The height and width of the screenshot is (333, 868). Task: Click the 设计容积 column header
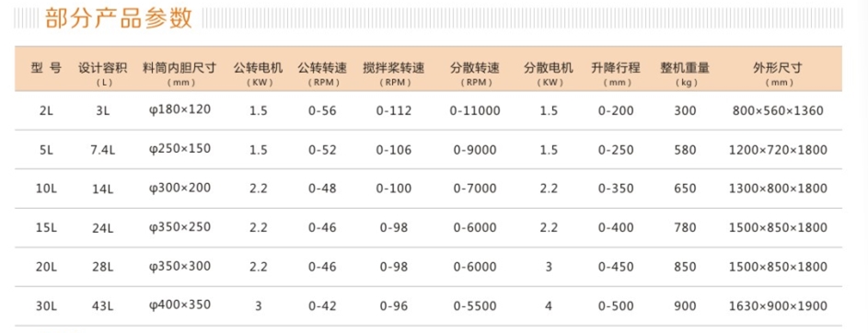[102, 69]
